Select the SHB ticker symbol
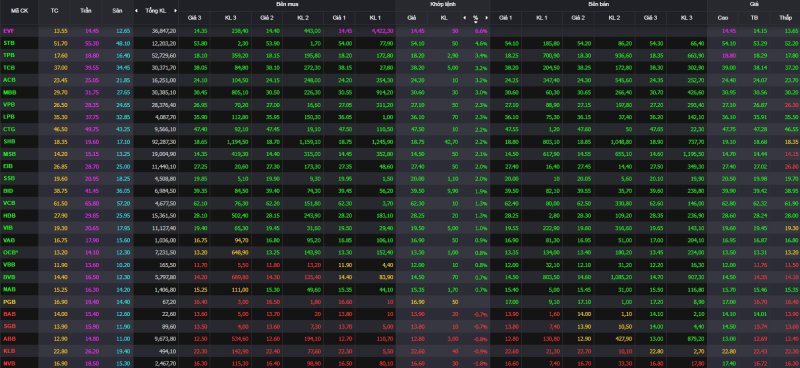 pos(9,141)
